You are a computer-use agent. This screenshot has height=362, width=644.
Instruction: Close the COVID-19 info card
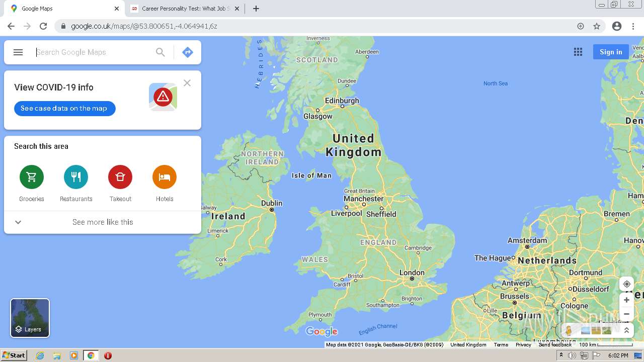pos(187,83)
